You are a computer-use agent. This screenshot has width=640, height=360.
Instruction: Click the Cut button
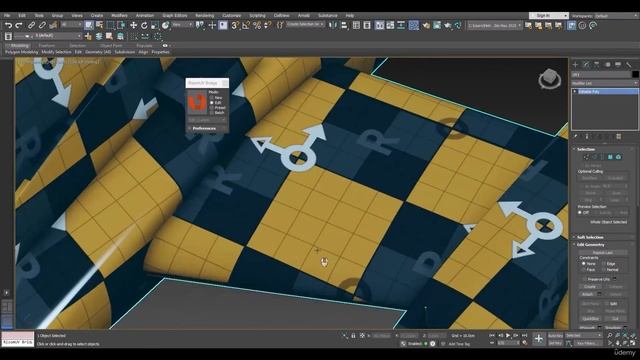[x=615, y=318]
